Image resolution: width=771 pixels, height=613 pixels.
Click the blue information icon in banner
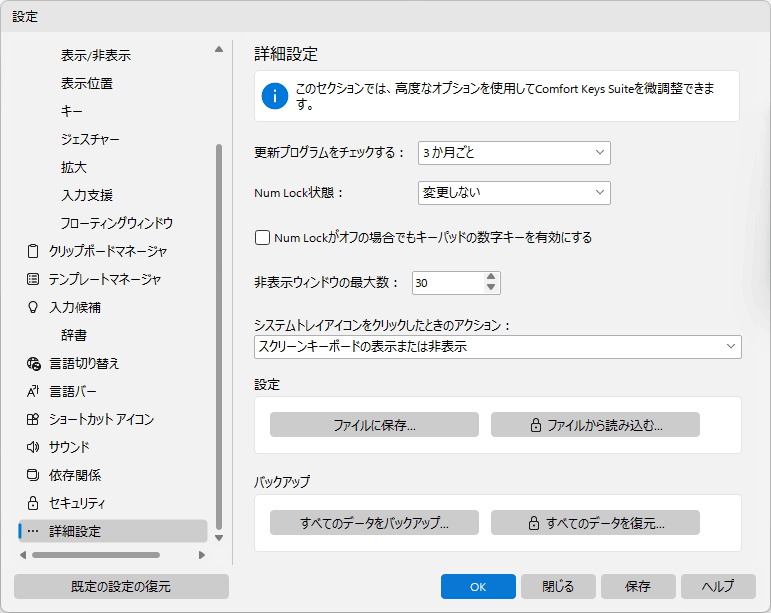275,96
